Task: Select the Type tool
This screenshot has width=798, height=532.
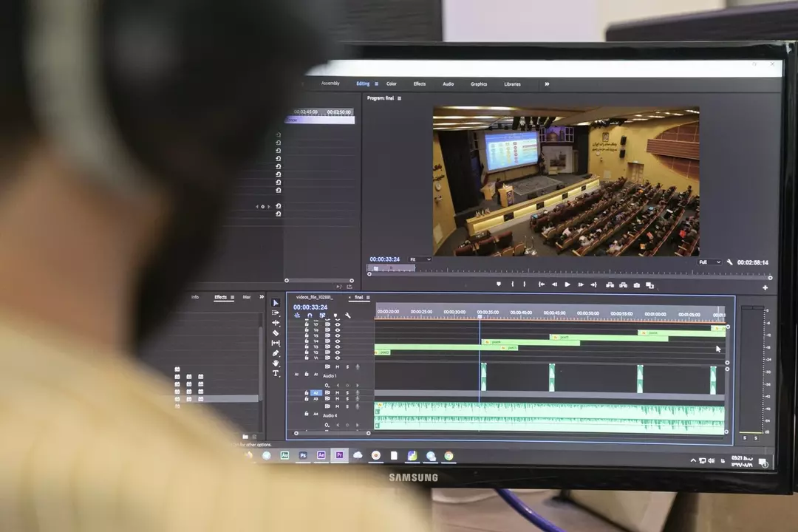Action: [x=276, y=374]
